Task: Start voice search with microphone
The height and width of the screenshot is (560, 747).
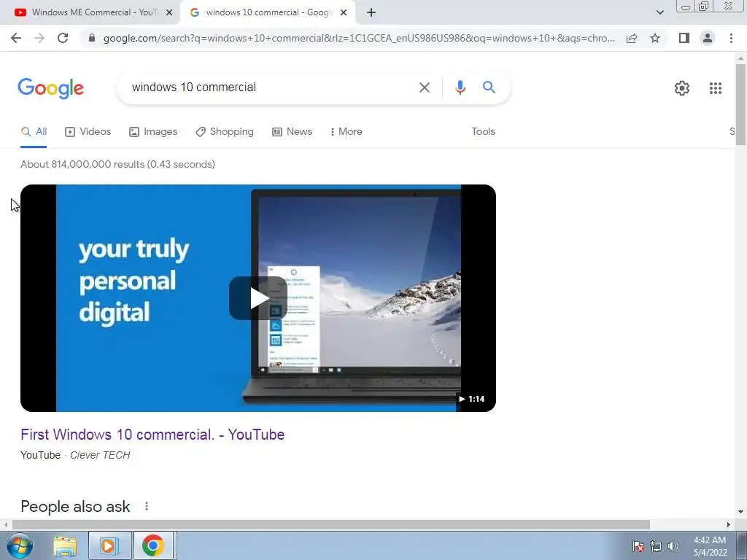Action: (x=460, y=87)
